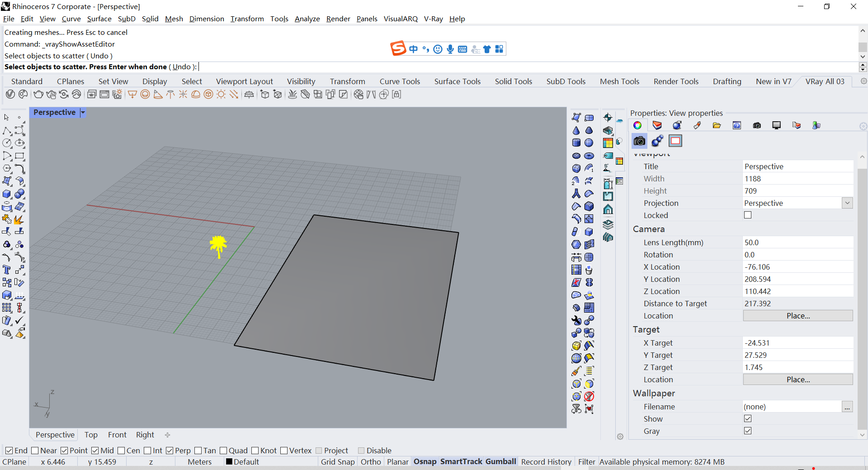Click the camera Location Place button
The height and width of the screenshot is (470, 868).
click(x=798, y=316)
